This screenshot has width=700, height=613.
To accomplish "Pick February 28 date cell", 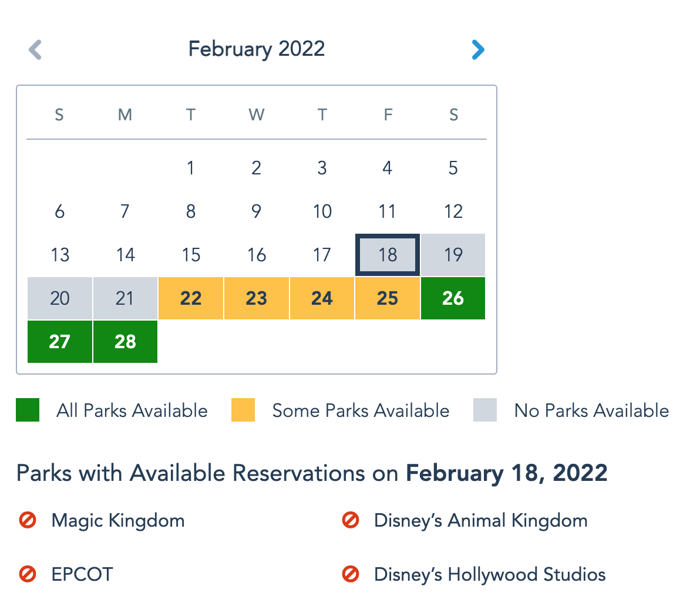I will pyautogui.click(x=125, y=342).
